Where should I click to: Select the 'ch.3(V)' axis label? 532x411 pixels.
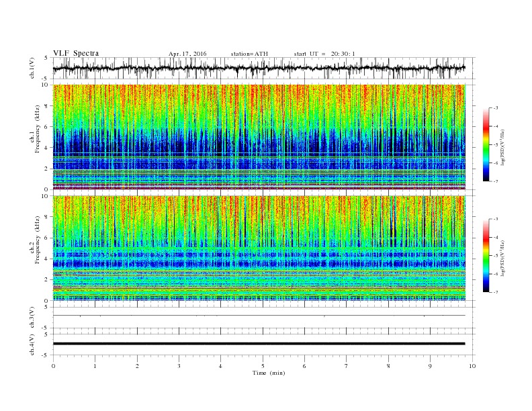coord(32,317)
